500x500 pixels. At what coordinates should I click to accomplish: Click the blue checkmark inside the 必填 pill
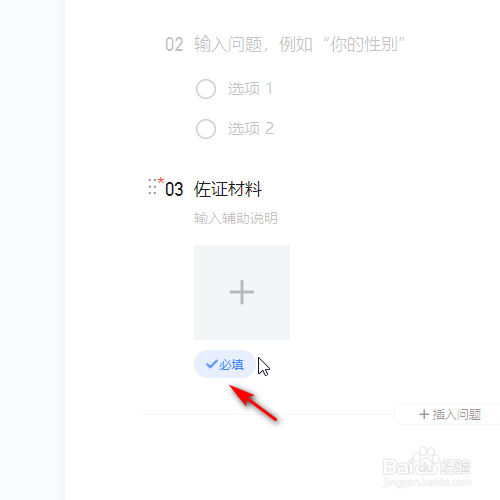pyautogui.click(x=212, y=364)
